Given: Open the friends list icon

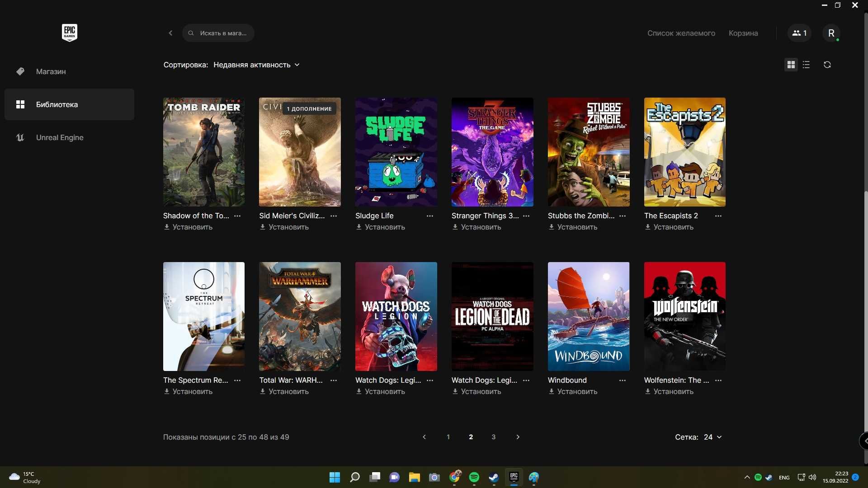Looking at the screenshot, I should 799,33.
